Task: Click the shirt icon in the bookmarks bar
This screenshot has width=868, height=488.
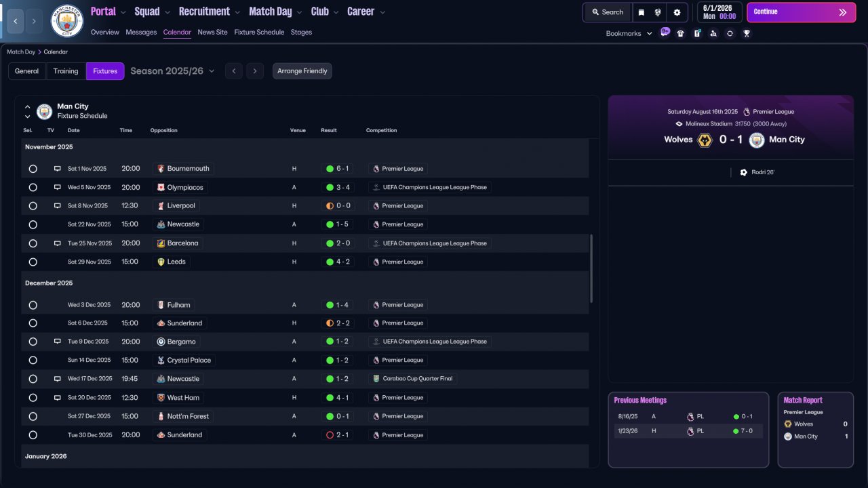Action: (x=681, y=33)
